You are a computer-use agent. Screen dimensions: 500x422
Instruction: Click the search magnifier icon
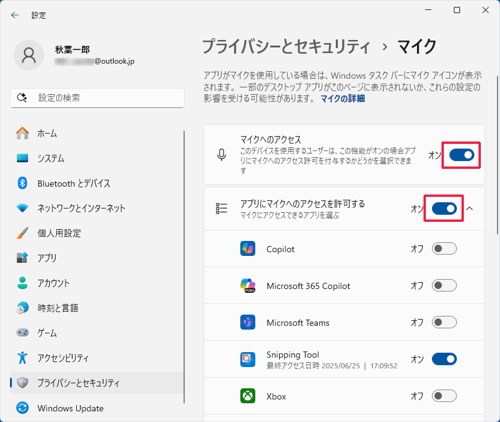click(x=22, y=98)
